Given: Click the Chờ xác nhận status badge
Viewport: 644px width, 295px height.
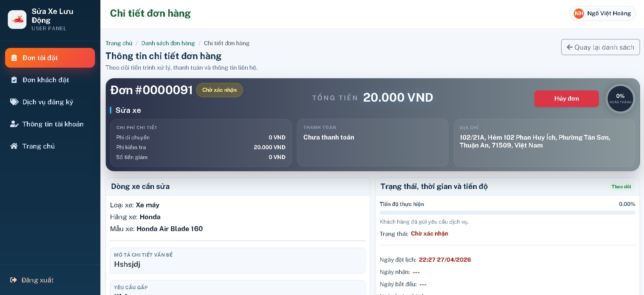Looking at the screenshot, I should (x=219, y=90).
